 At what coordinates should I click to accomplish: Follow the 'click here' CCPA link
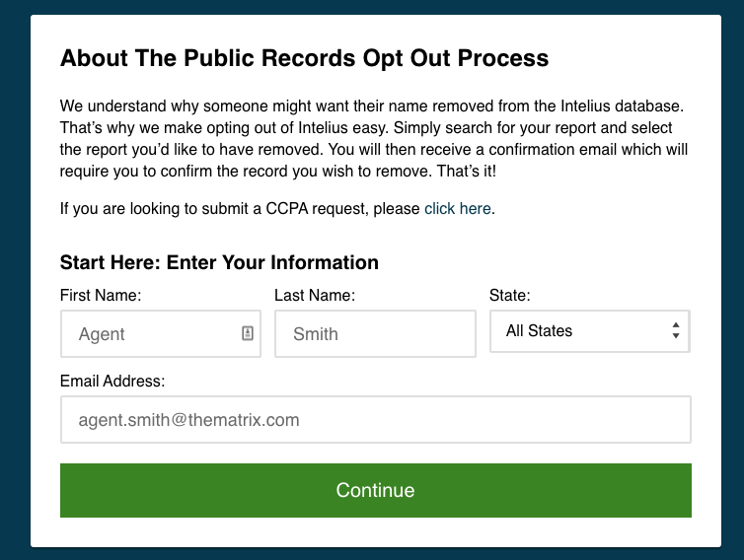point(458,209)
